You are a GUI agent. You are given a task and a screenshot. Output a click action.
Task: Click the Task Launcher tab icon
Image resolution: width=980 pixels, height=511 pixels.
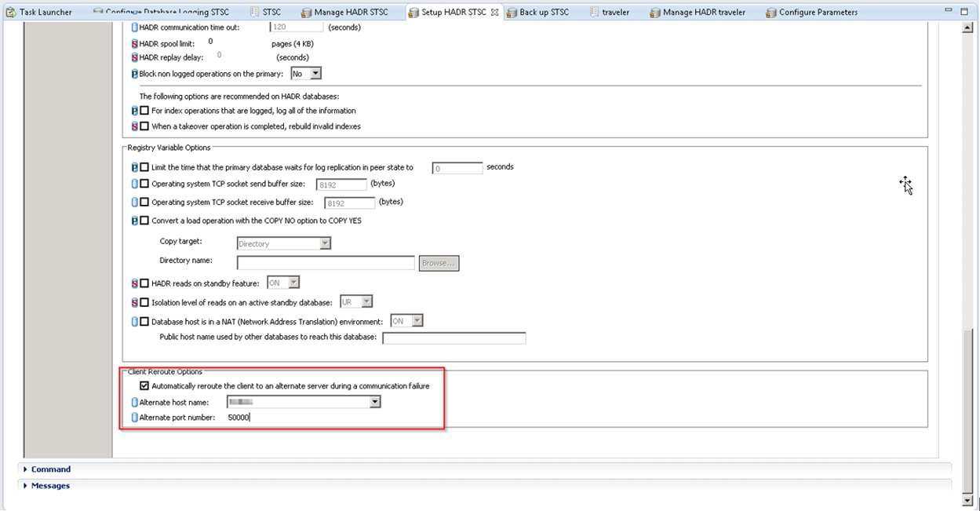coord(11,12)
